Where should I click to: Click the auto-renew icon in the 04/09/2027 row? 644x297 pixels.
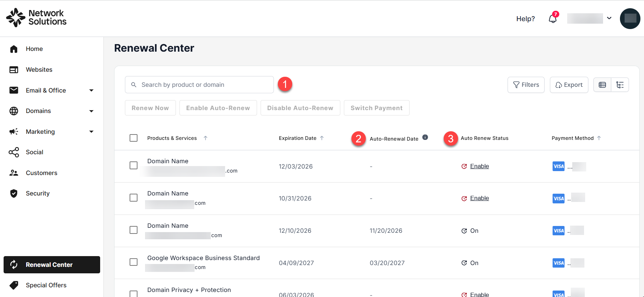[x=464, y=263]
